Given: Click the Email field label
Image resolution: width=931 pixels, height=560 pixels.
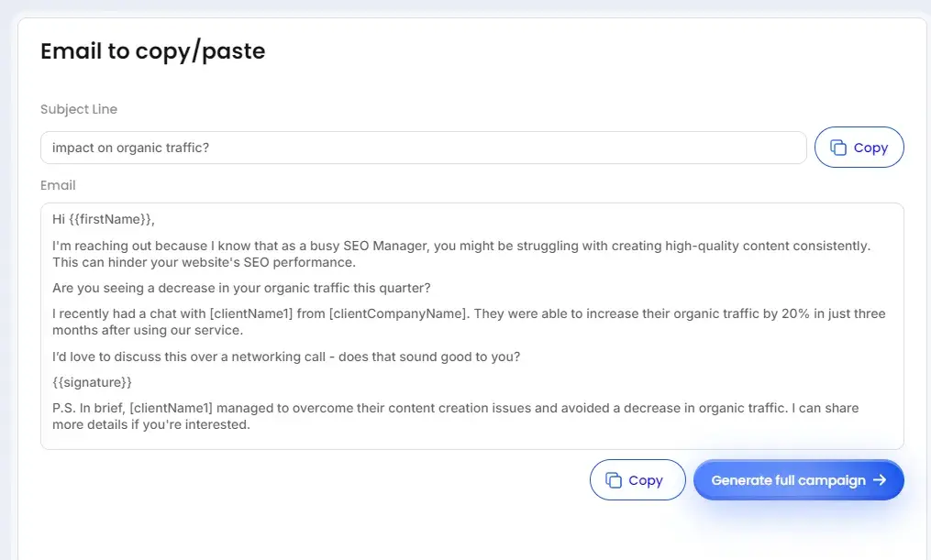Looking at the screenshot, I should click(58, 185).
